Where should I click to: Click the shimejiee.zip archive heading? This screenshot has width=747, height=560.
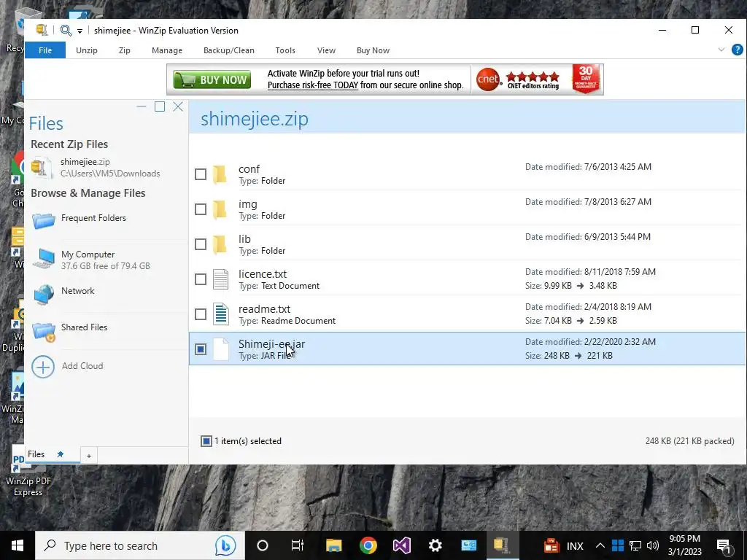(x=255, y=119)
